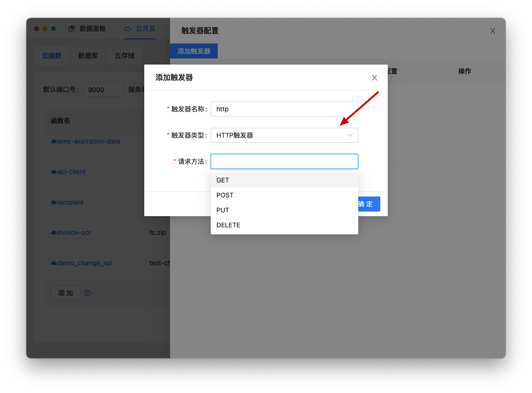The height and width of the screenshot is (393, 532).
Task: Click the blue confirm button
Action: pyautogui.click(x=368, y=204)
